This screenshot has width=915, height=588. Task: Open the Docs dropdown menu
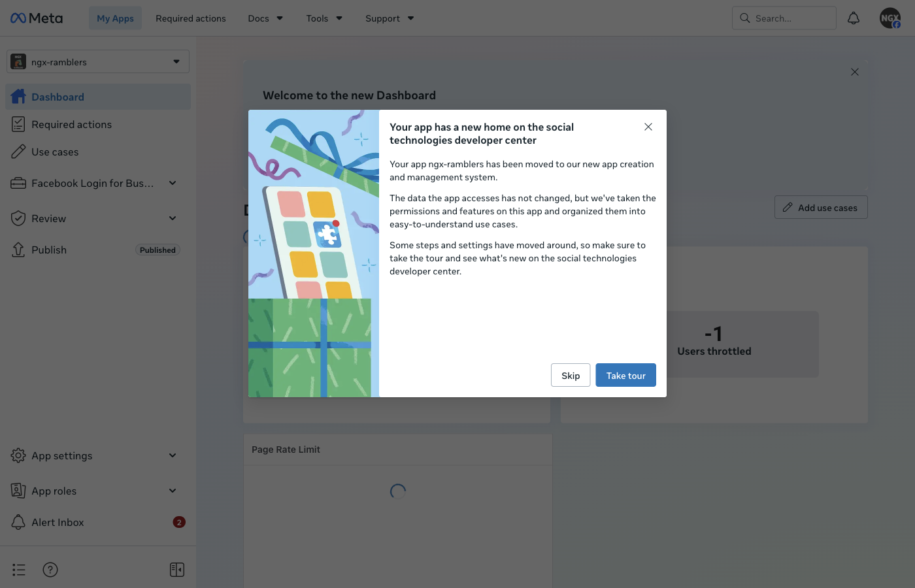click(265, 18)
